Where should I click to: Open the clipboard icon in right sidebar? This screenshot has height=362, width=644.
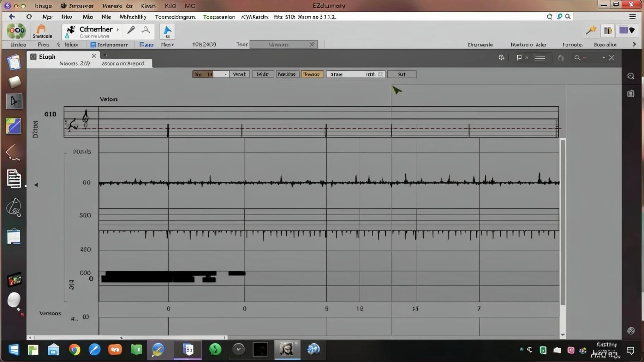coord(631,94)
